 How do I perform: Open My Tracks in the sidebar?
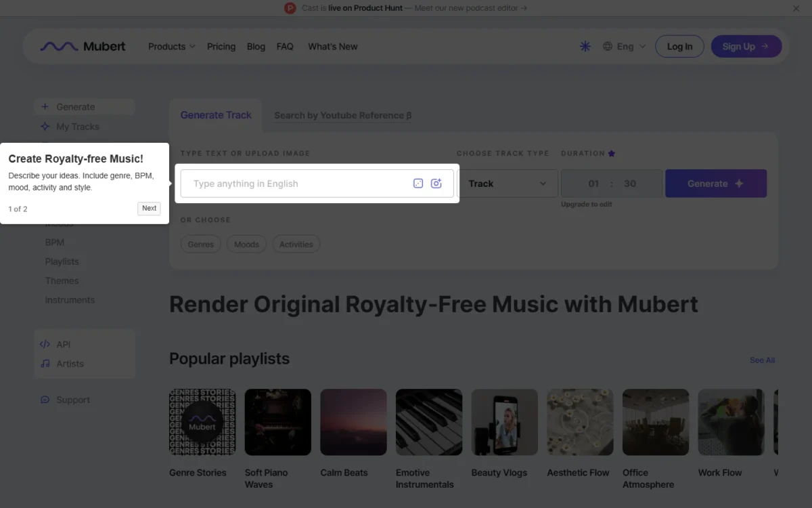[x=77, y=127]
